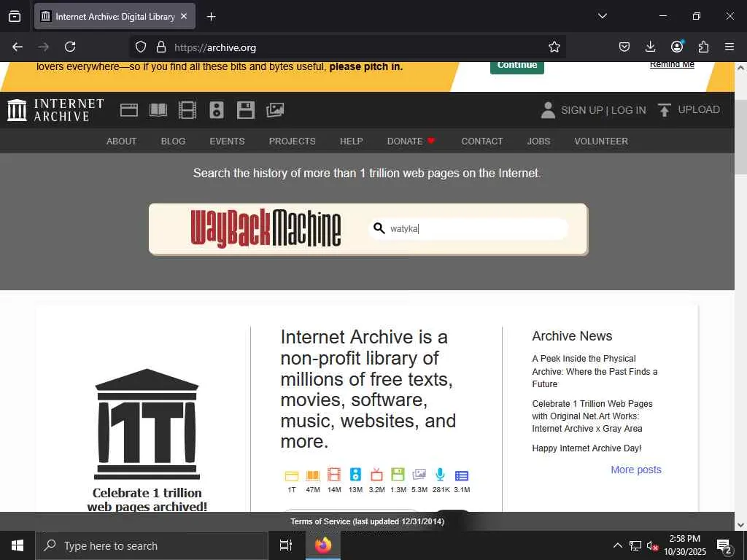Open Task View on the taskbar

pos(285,545)
